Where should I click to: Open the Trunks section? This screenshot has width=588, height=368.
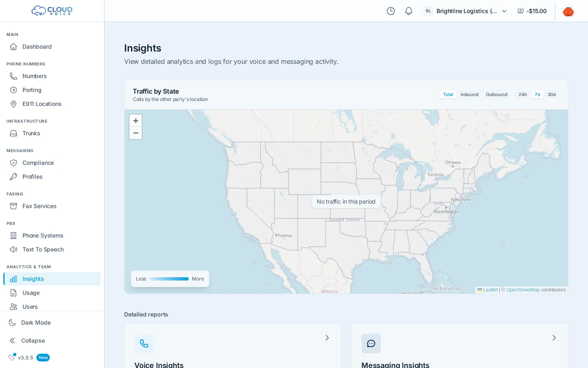tap(52, 133)
